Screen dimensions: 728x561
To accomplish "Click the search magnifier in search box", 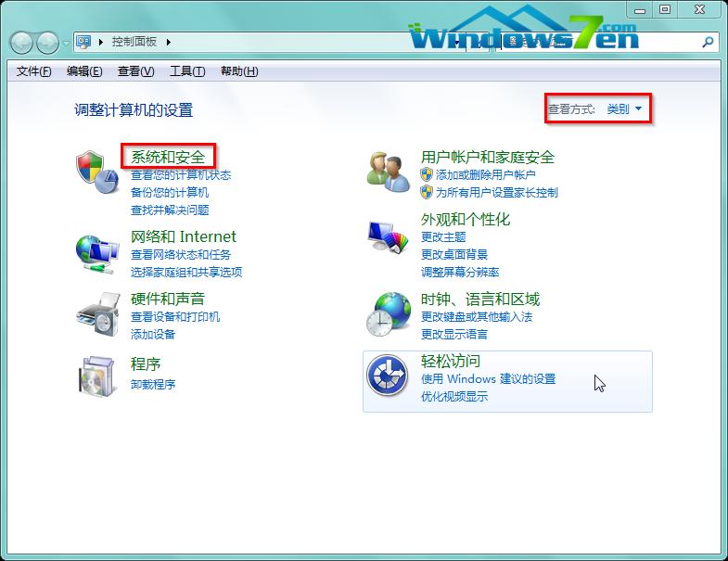I will 709,42.
